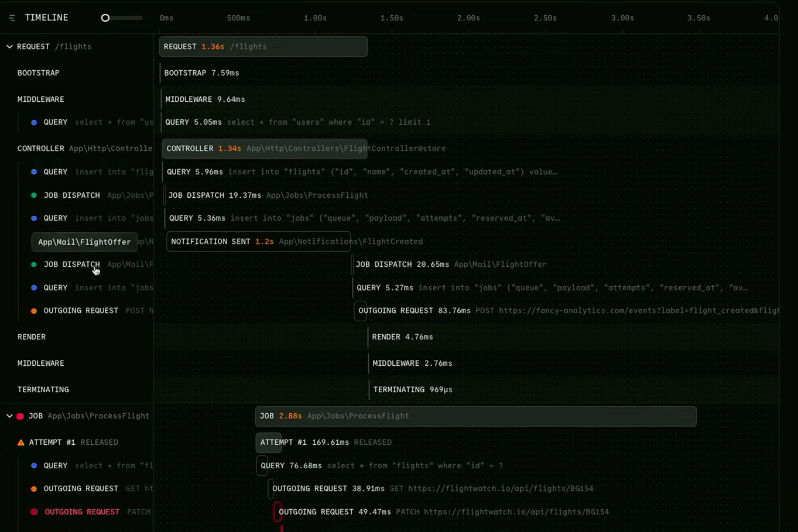The height and width of the screenshot is (532, 798).
Task: Adjust the timeline zoom slider handle
Action: tap(105, 18)
